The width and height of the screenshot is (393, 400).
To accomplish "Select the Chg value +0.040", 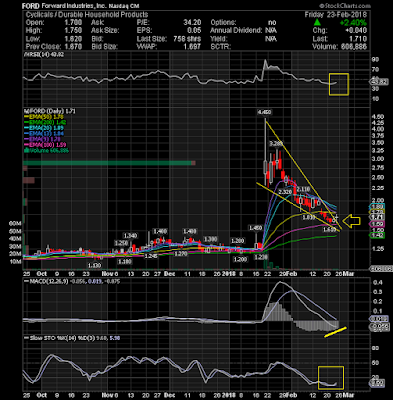I will coord(357,31).
